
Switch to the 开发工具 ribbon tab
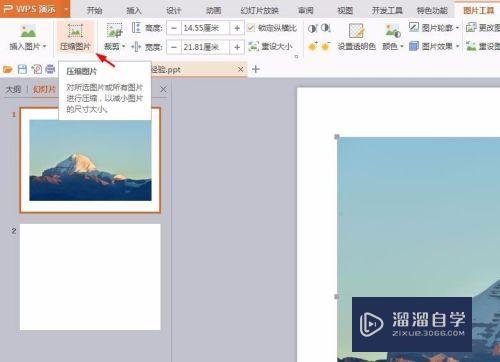pyautogui.click(x=387, y=10)
